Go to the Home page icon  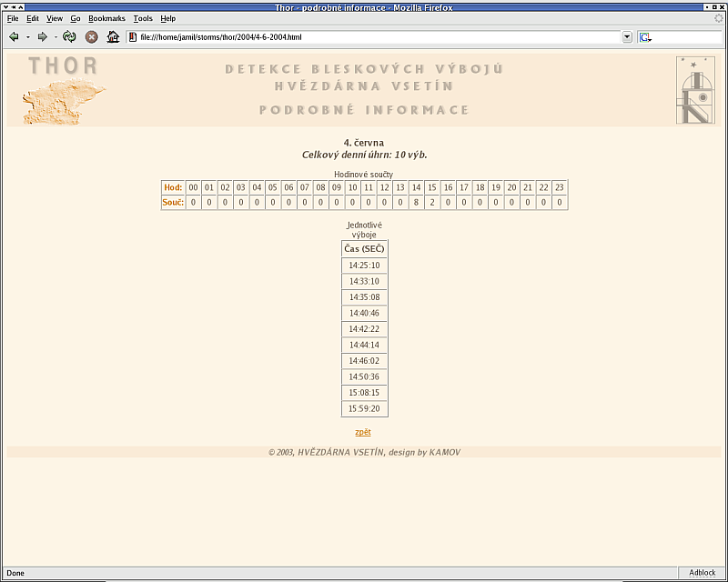[113, 36]
